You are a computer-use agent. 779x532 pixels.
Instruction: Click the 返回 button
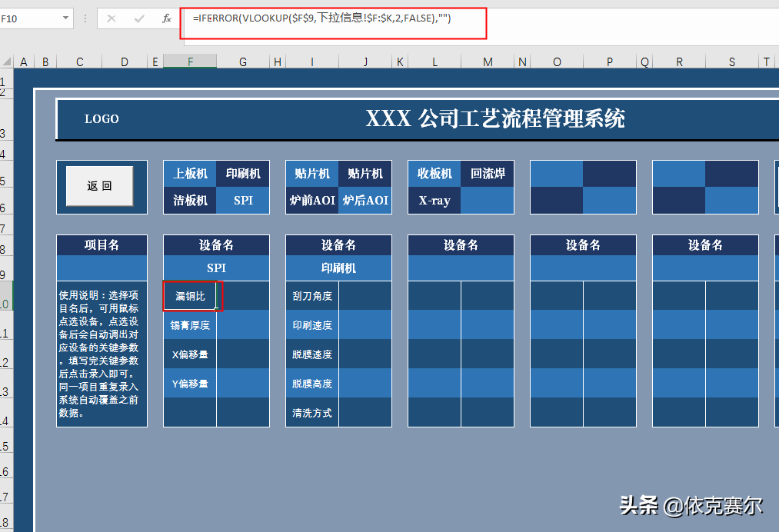click(99, 186)
